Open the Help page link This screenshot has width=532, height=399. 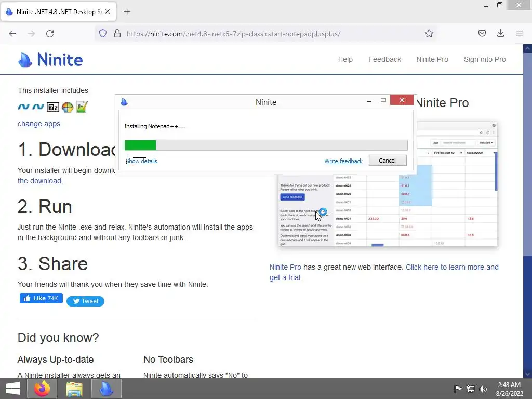pos(345,59)
